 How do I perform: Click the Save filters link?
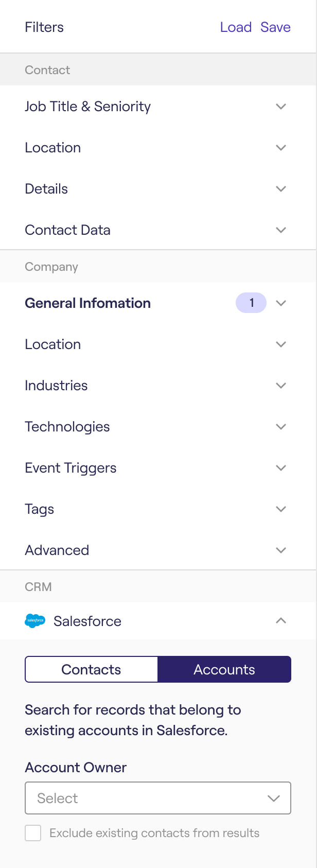pos(275,27)
